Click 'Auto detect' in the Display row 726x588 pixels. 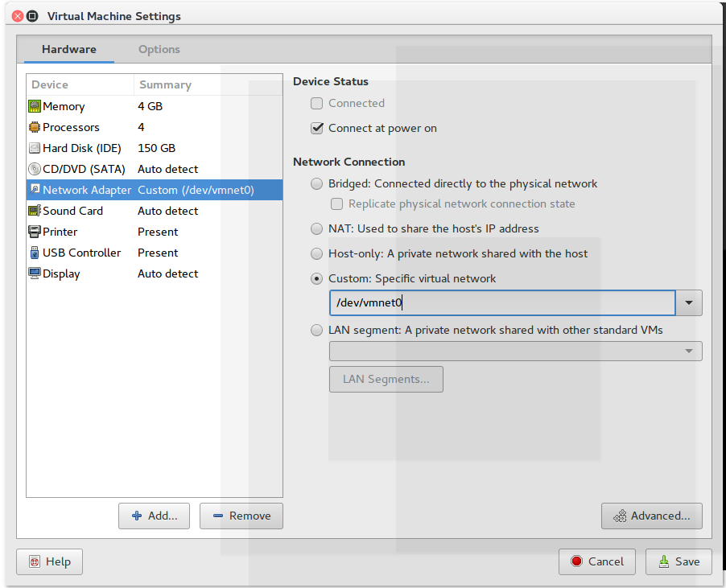coord(167,273)
